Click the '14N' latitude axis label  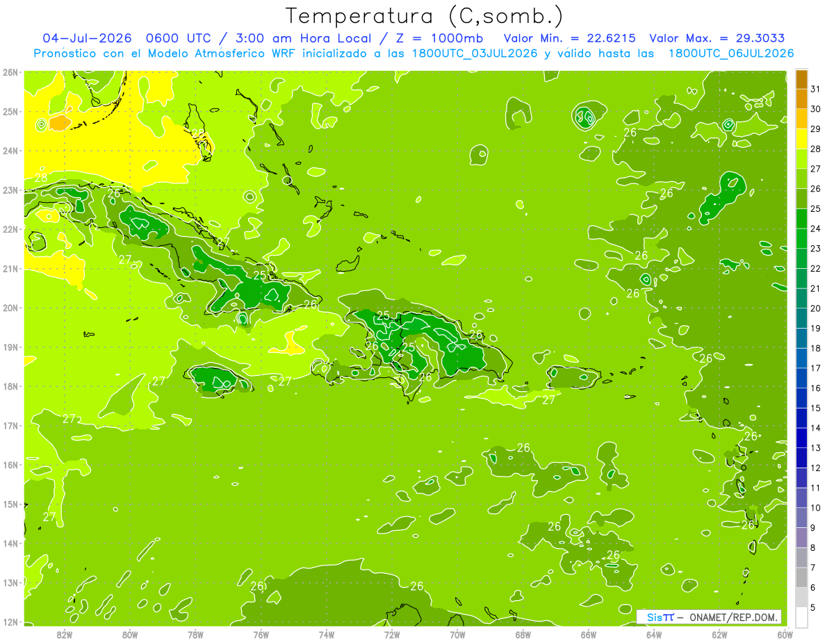click(11, 543)
